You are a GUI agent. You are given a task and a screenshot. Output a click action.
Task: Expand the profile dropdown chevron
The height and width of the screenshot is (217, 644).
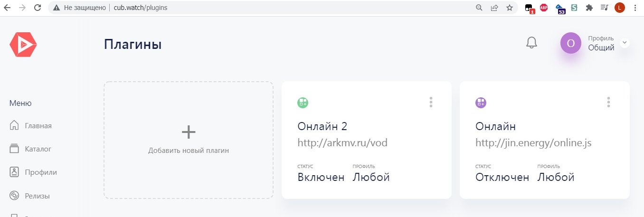tap(625, 43)
